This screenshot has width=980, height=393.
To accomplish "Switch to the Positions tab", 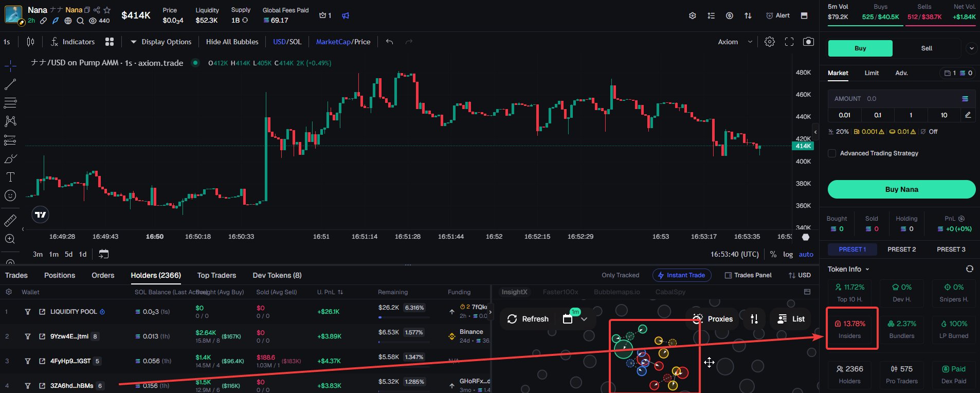I will tap(60, 275).
